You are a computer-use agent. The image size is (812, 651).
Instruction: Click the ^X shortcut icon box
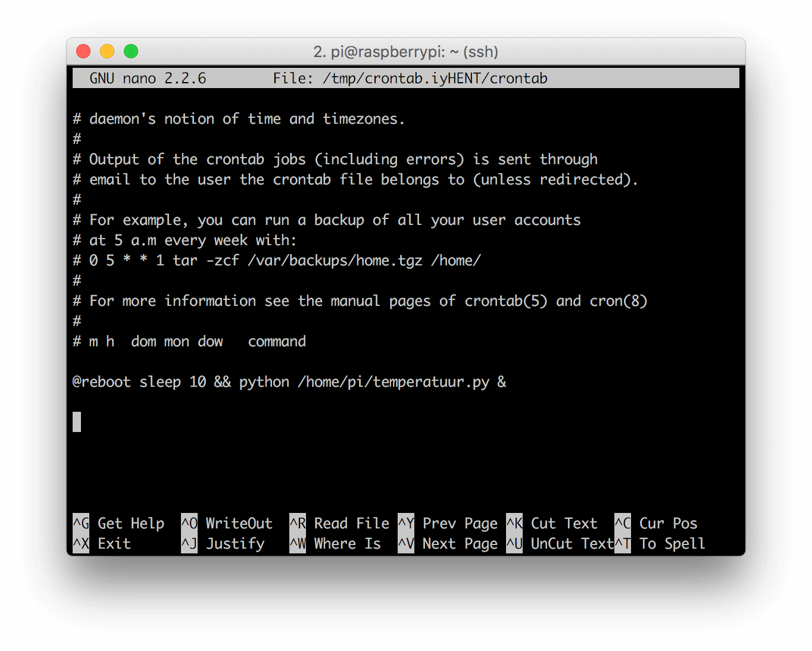[x=80, y=543]
